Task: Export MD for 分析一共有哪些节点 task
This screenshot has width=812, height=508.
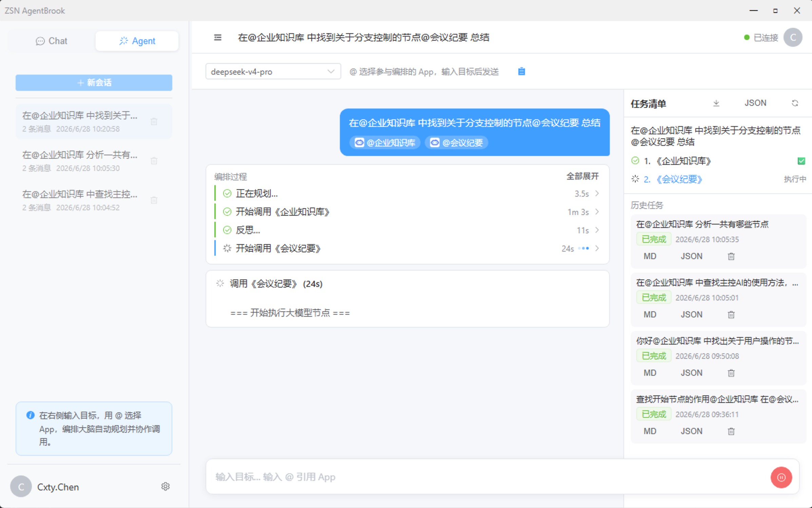Action: (x=650, y=256)
